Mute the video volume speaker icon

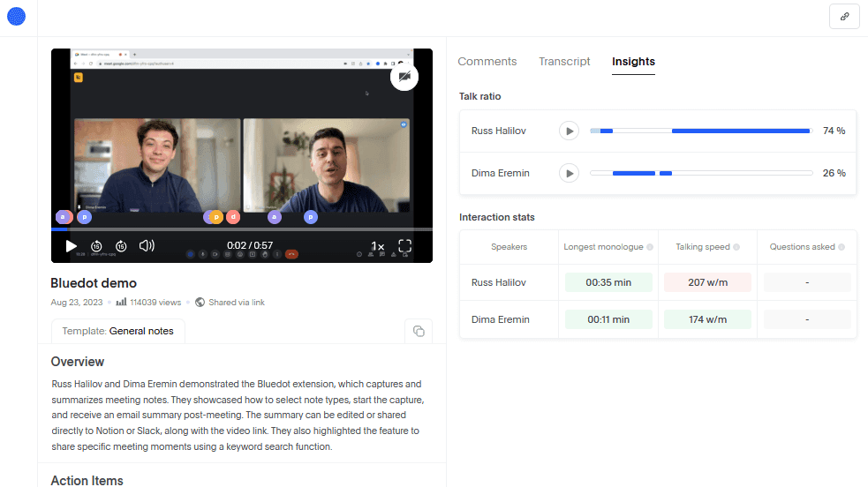147,245
